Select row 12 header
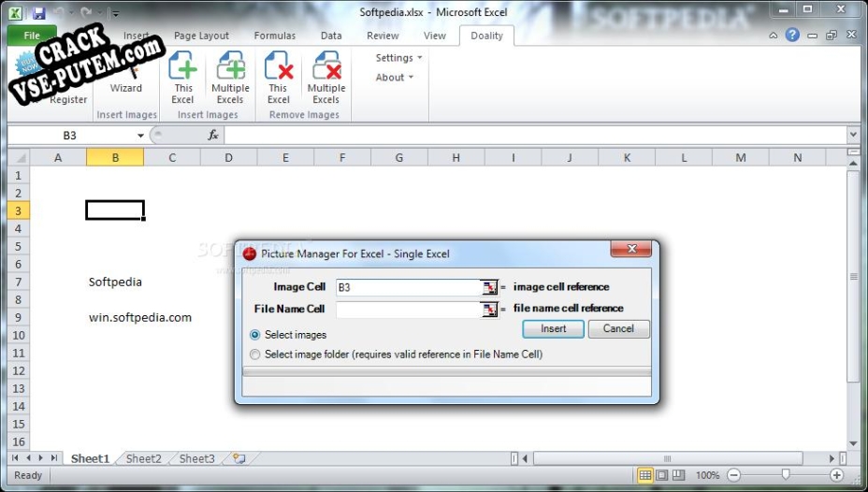868x492 pixels. [19, 370]
